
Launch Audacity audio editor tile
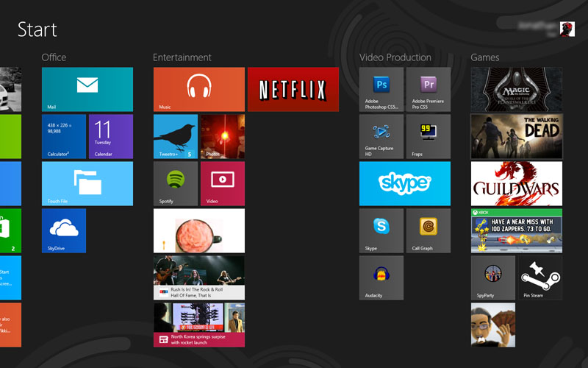pos(381,277)
